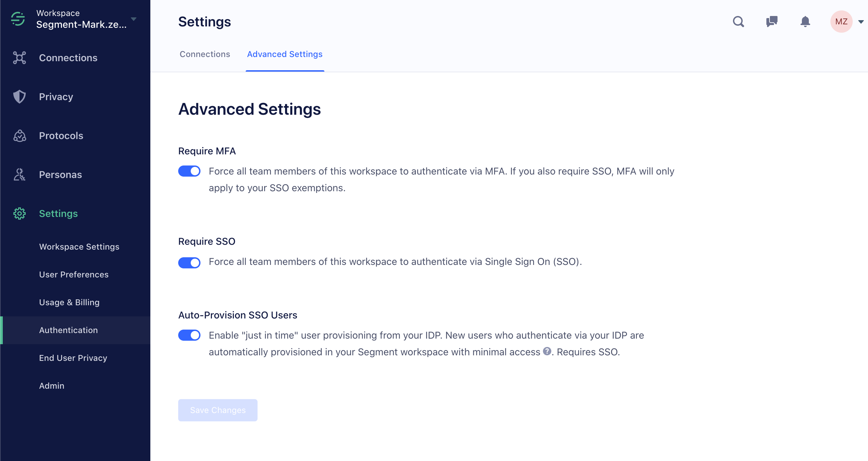Open Usage & Billing settings

coord(69,302)
